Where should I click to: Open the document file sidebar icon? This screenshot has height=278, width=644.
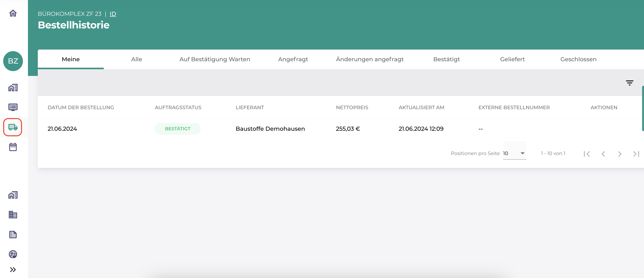13,234
